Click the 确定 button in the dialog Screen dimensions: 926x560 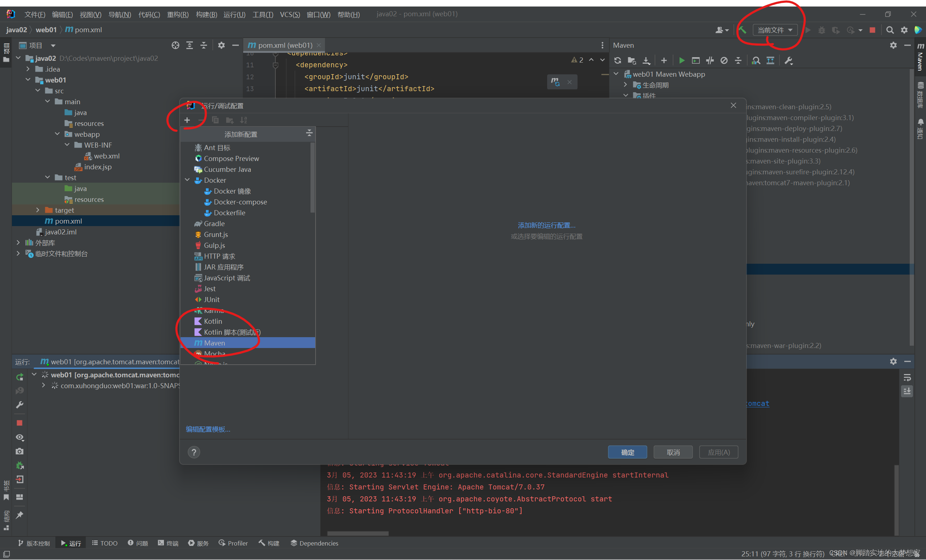pos(627,452)
